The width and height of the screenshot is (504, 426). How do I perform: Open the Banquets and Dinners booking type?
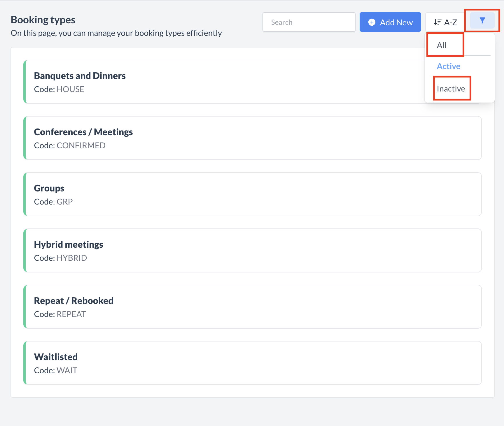tap(225, 82)
